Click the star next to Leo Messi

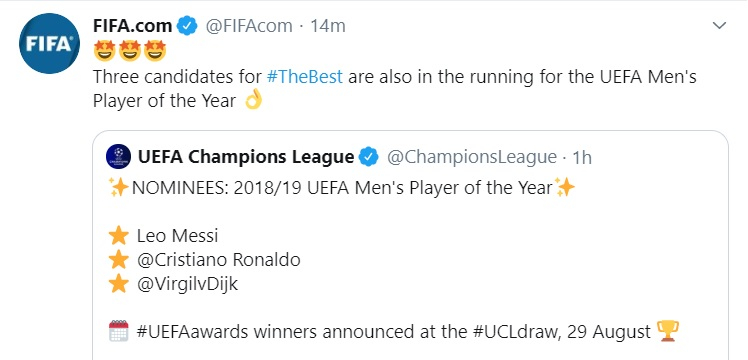118,236
